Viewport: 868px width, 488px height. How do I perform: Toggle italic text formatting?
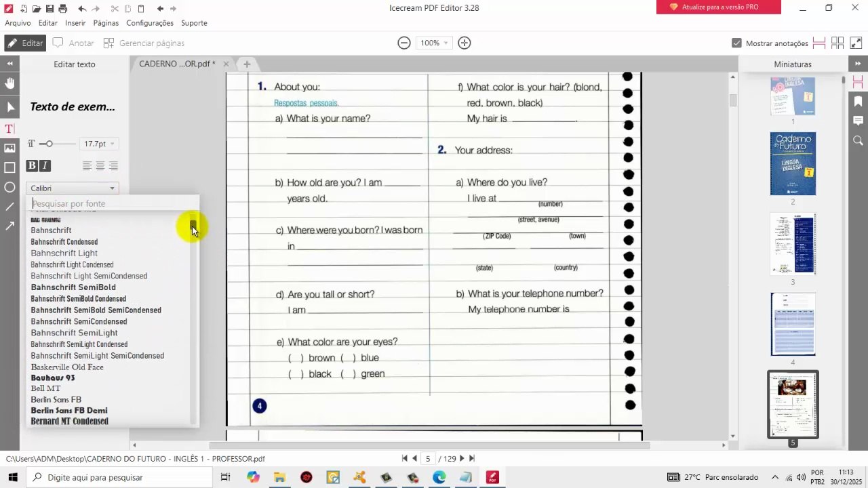click(45, 166)
